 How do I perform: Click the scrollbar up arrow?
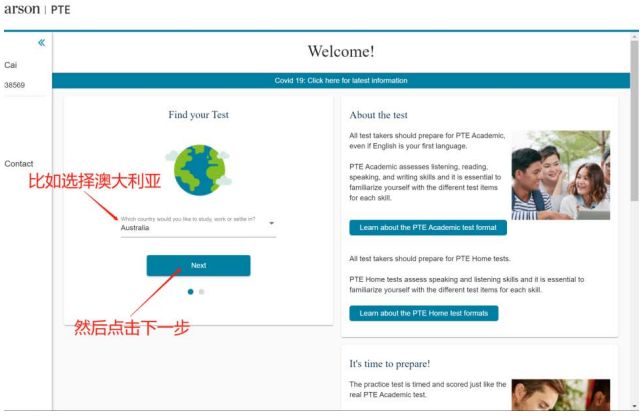coord(634,37)
